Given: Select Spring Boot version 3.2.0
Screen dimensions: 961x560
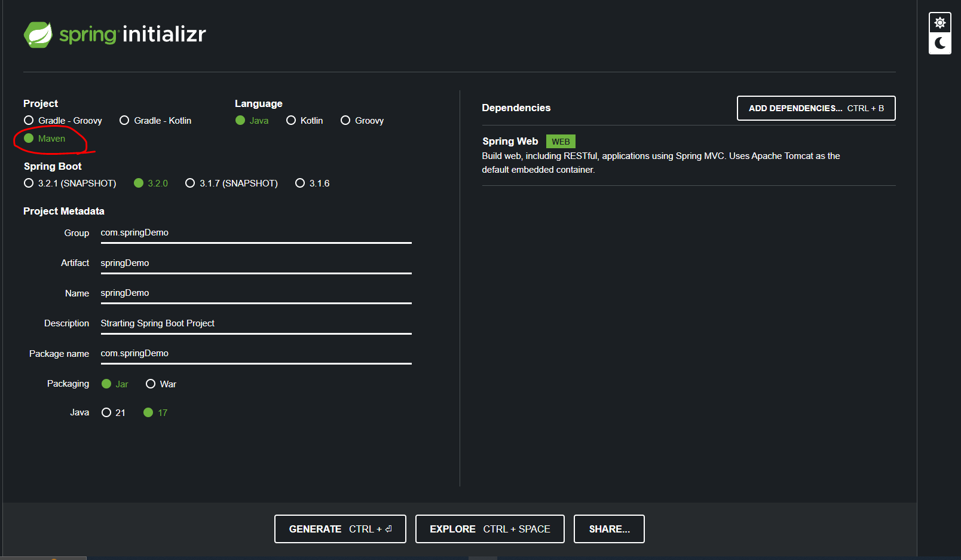Looking at the screenshot, I should coord(151,183).
